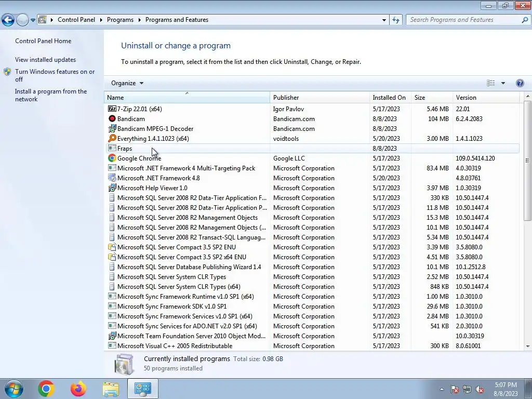The image size is (532, 399).
Task: Click the SQL Server Compact 3.5 SP2 ENU icon
Action: 112,247
